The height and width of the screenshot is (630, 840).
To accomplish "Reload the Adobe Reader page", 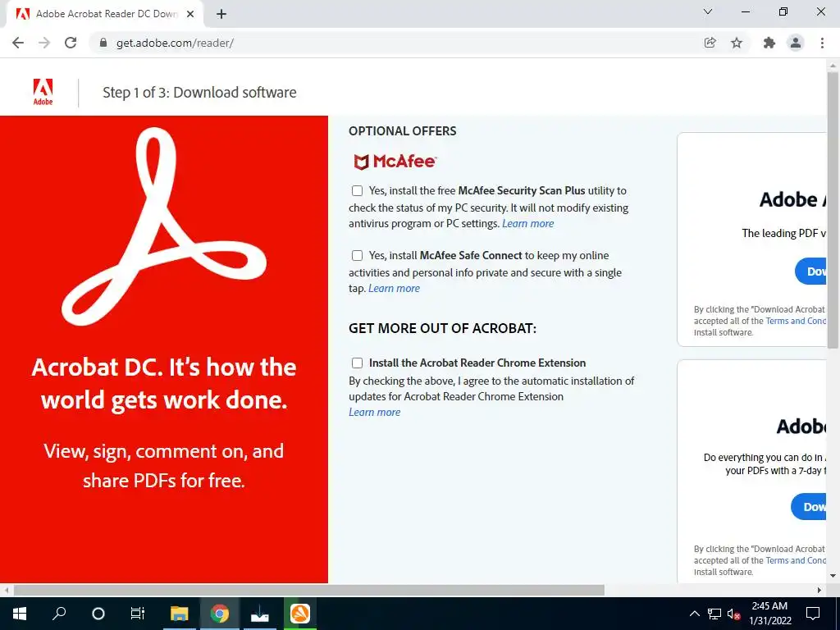I will [71, 43].
